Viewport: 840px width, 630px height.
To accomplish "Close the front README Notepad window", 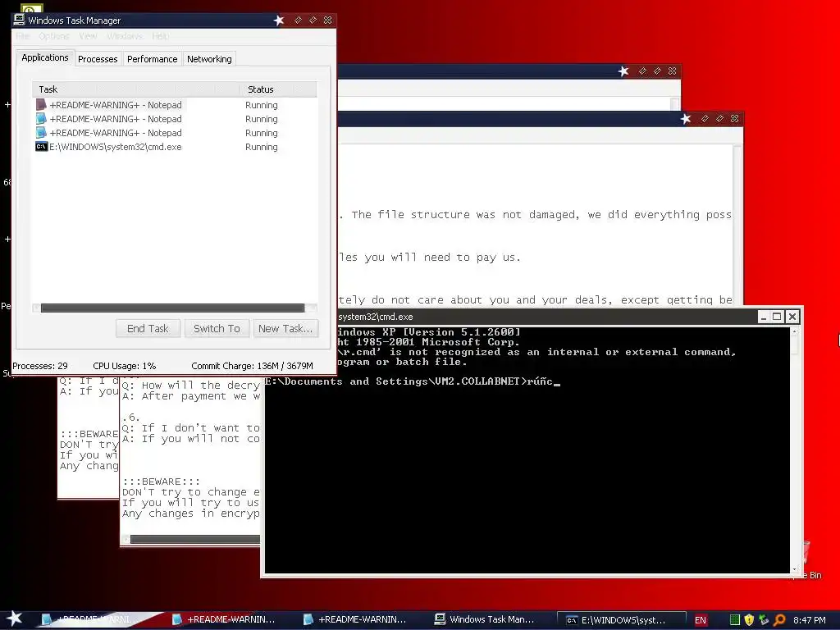I will 734,118.
